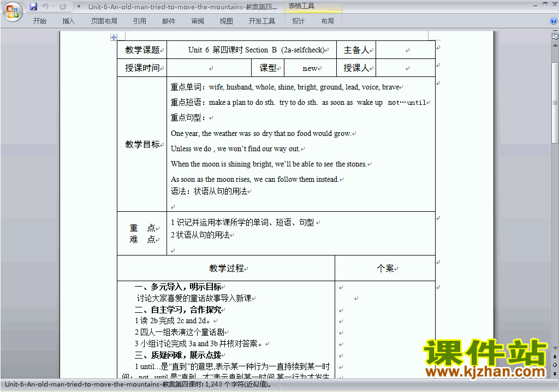
Task: Click '3 小组讨论完成 3a and 3b' line
Action: click(x=199, y=343)
